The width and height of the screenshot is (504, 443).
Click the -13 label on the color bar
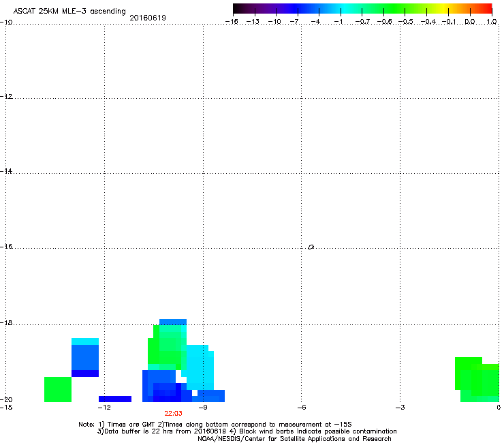(x=253, y=22)
